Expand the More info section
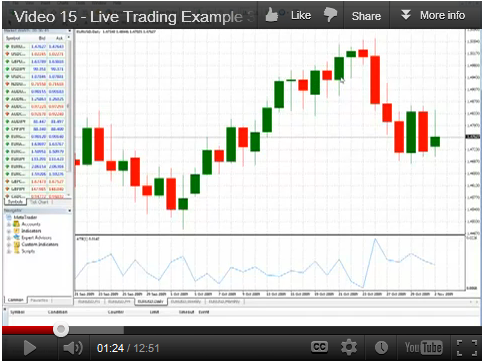Screen dimensions: 484x363 pyautogui.click(x=433, y=15)
